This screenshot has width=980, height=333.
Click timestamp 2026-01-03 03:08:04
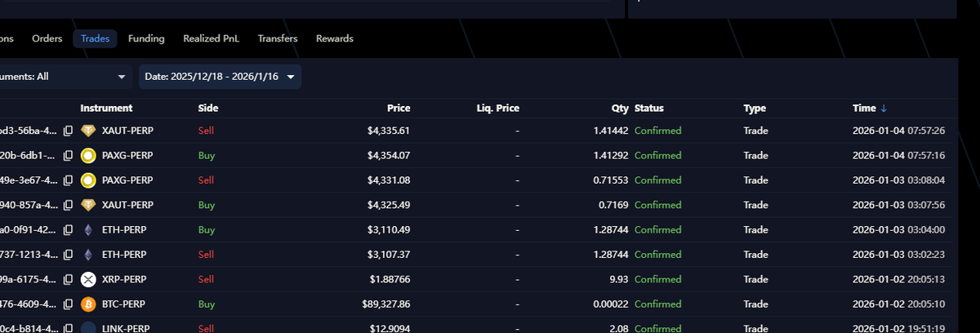click(x=898, y=180)
